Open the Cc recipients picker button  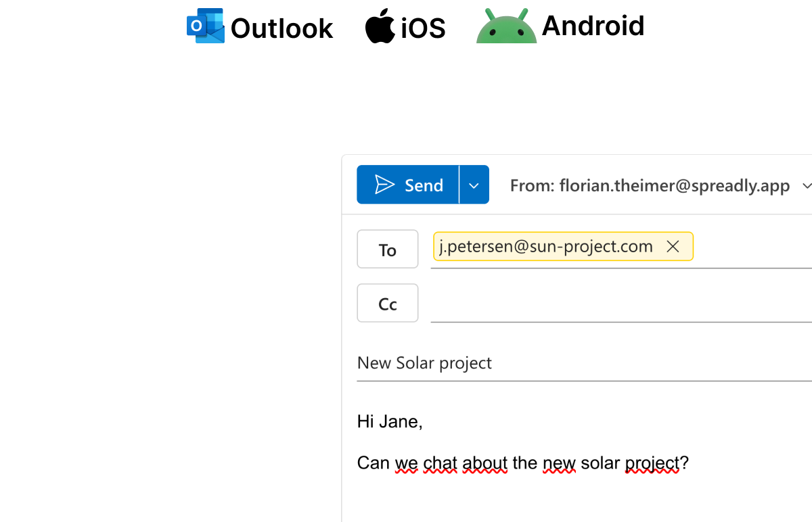(388, 304)
